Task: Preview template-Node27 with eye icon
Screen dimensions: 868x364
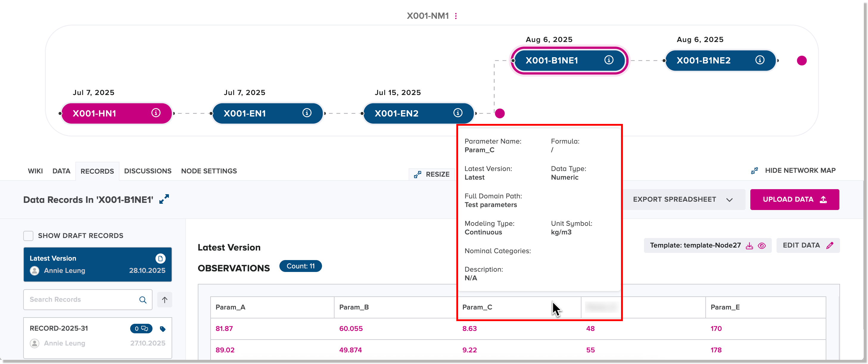Action: point(762,246)
